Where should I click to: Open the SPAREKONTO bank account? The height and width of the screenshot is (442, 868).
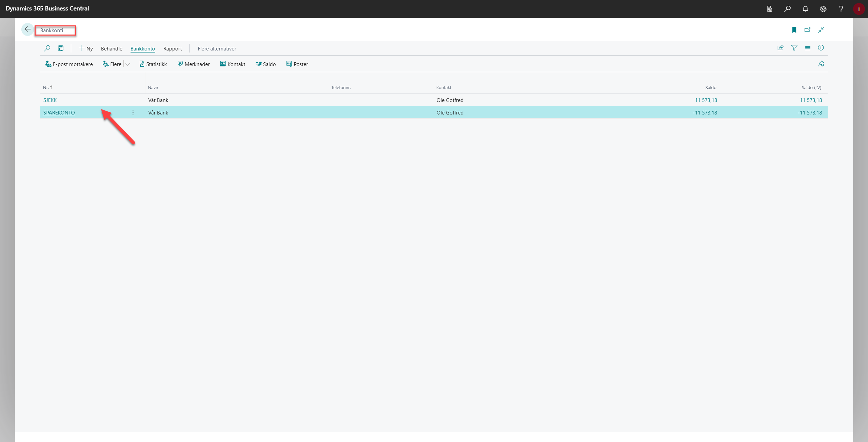[x=59, y=112]
